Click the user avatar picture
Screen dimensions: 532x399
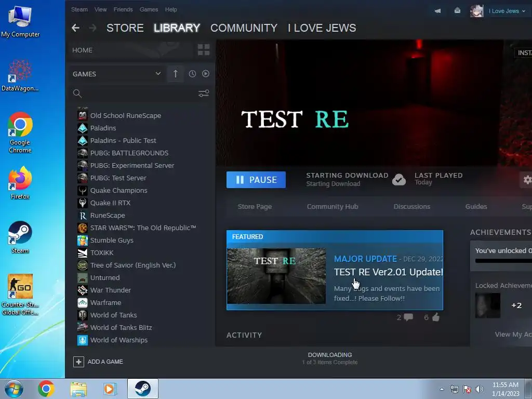[477, 11]
